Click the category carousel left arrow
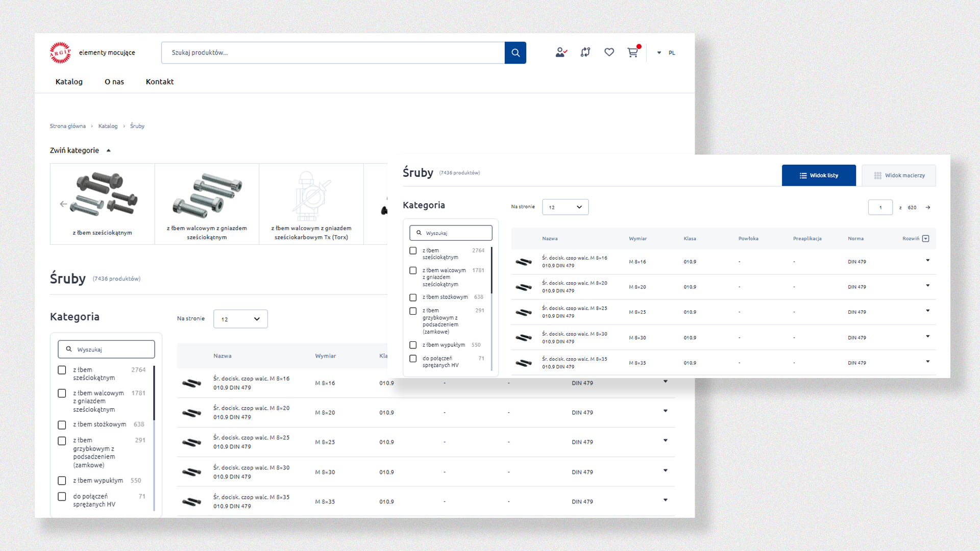This screenshot has height=551, width=980. pos(63,204)
